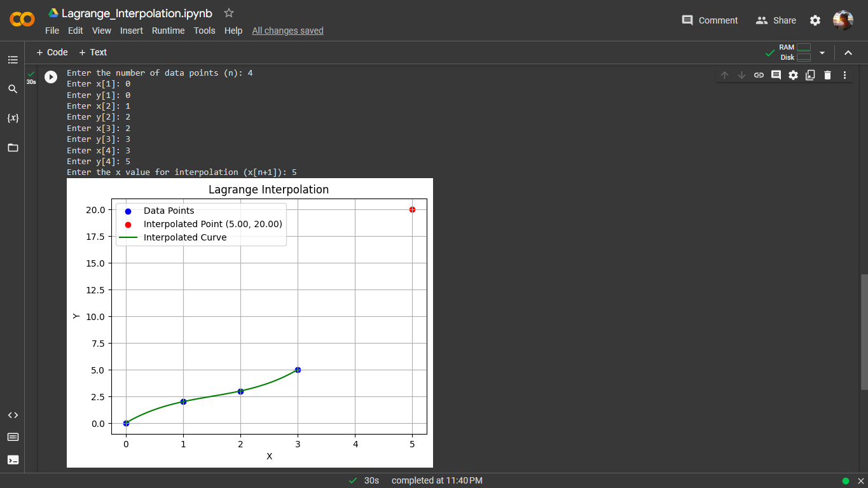Add a new Text cell
This screenshot has width=868, height=488.
point(93,52)
